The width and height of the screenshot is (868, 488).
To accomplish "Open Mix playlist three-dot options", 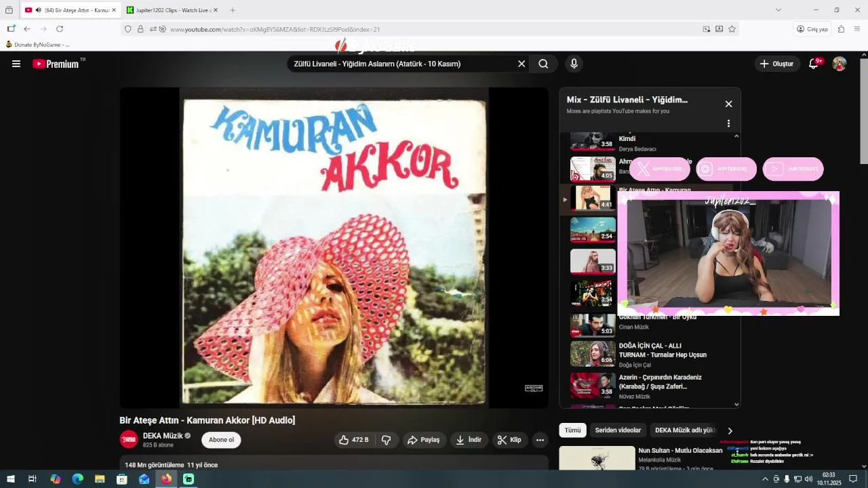I will (728, 123).
